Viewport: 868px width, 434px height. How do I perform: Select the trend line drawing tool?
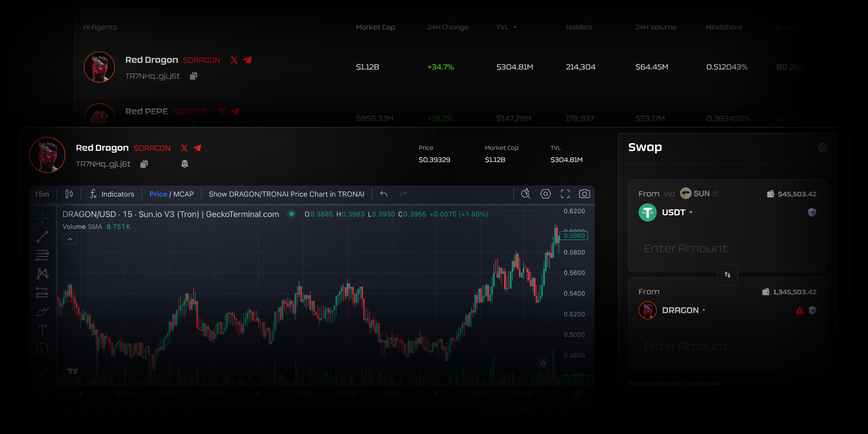click(x=42, y=237)
